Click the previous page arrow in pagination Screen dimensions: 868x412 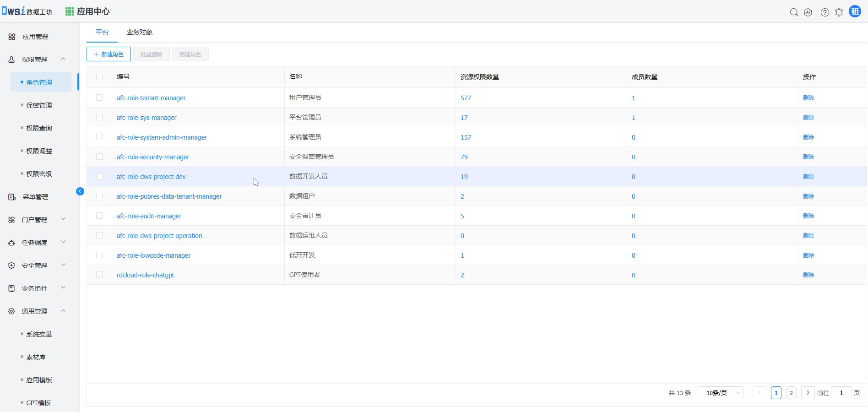[759, 393]
